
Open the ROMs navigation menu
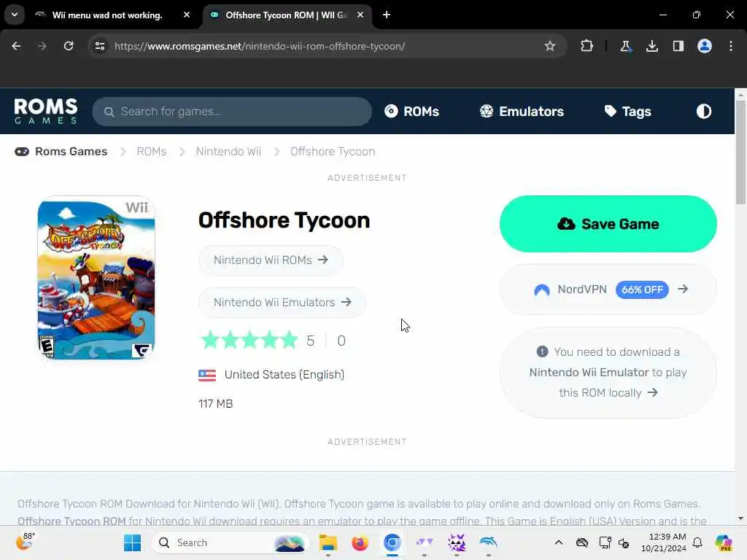[411, 112]
